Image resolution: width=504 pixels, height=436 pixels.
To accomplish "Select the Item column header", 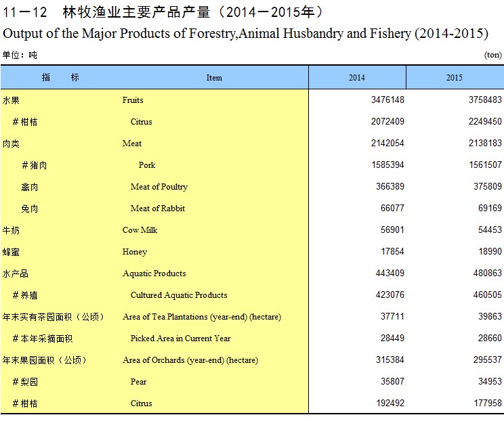I will click(x=214, y=78).
